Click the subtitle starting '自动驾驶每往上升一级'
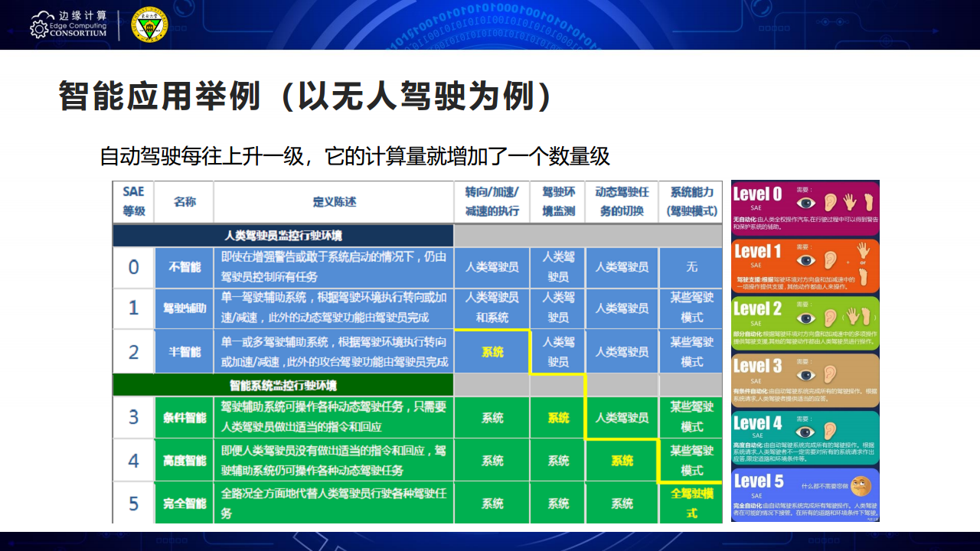The height and width of the screenshot is (551, 980). point(354,156)
